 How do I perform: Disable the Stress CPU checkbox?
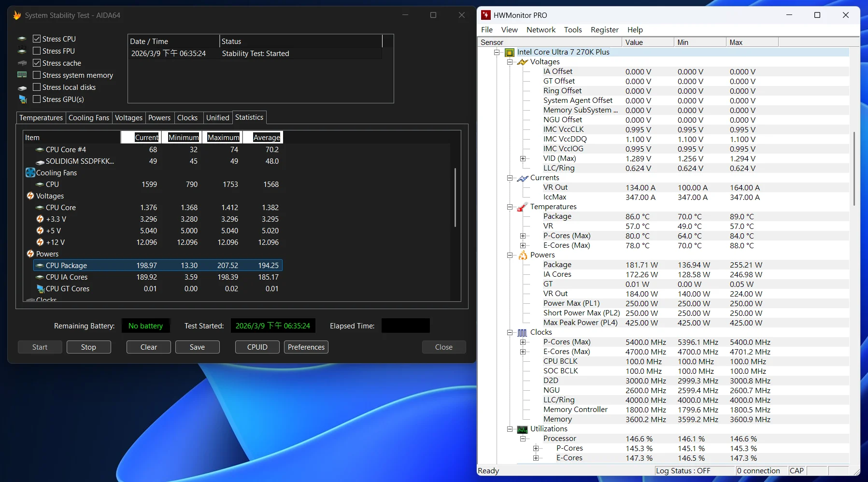[x=37, y=39]
